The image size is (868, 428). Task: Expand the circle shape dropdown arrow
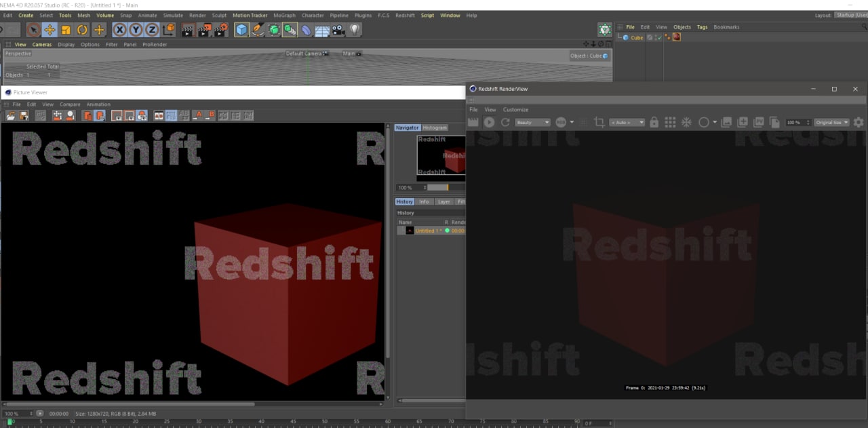click(x=715, y=122)
